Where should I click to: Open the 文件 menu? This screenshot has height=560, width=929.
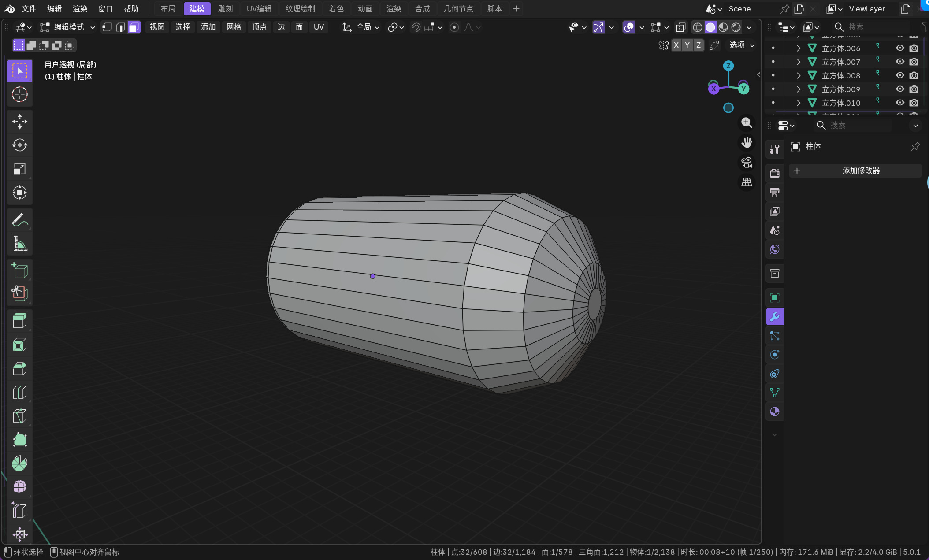click(29, 9)
